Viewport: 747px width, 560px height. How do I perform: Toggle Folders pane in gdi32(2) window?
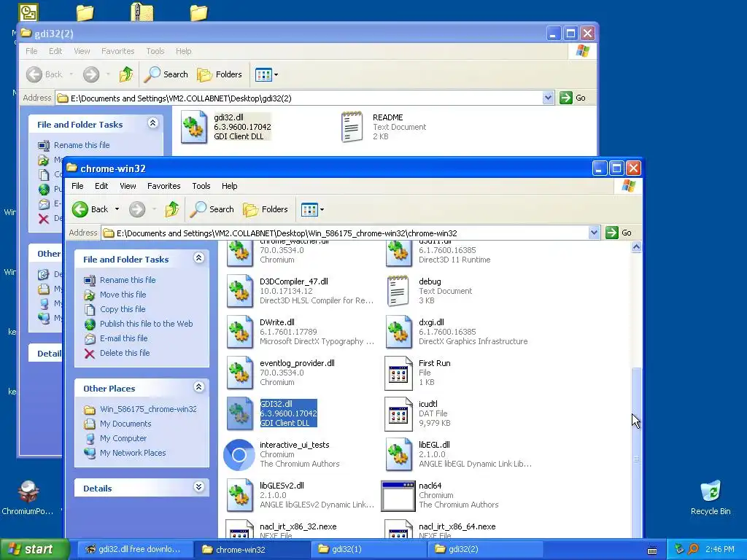pyautogui.click(x=220, y=74)
